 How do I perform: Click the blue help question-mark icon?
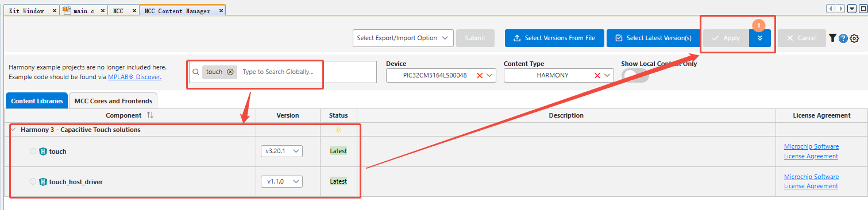tap(843, 38)
